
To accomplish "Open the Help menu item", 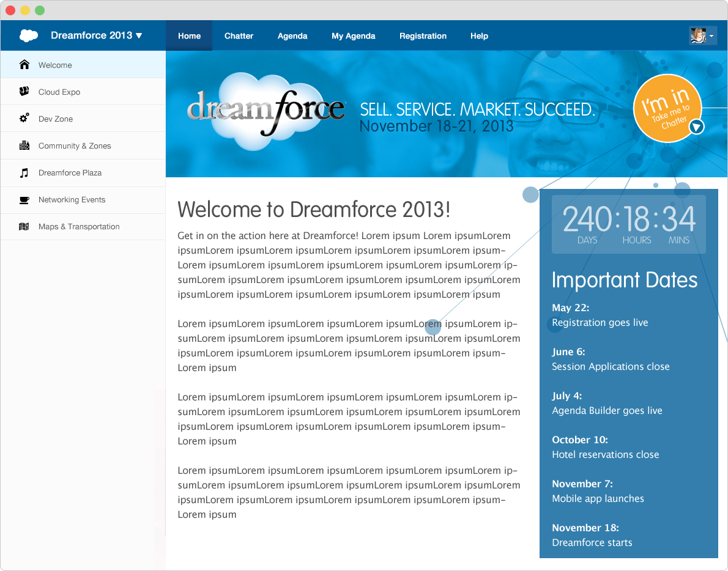I will [479, 35].
